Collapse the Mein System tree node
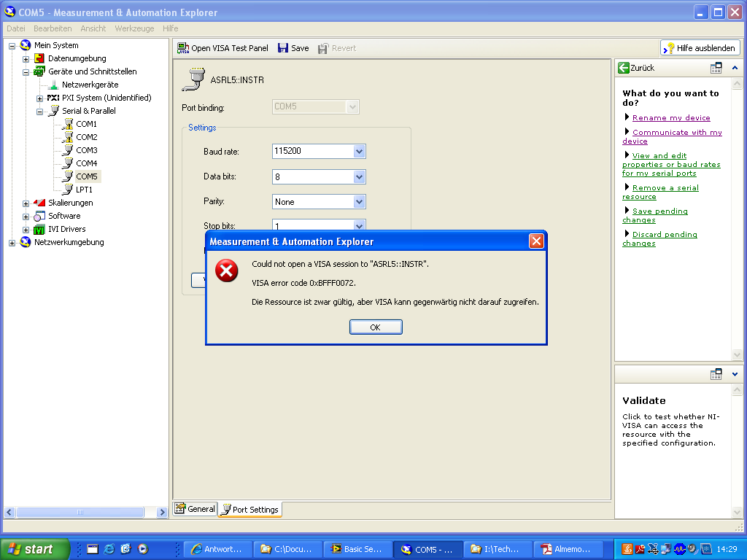The image size is (747, 560). tap(12, 46)
